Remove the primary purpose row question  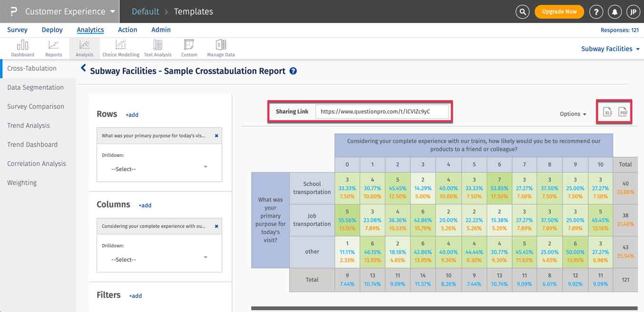(x=216, y=136)
